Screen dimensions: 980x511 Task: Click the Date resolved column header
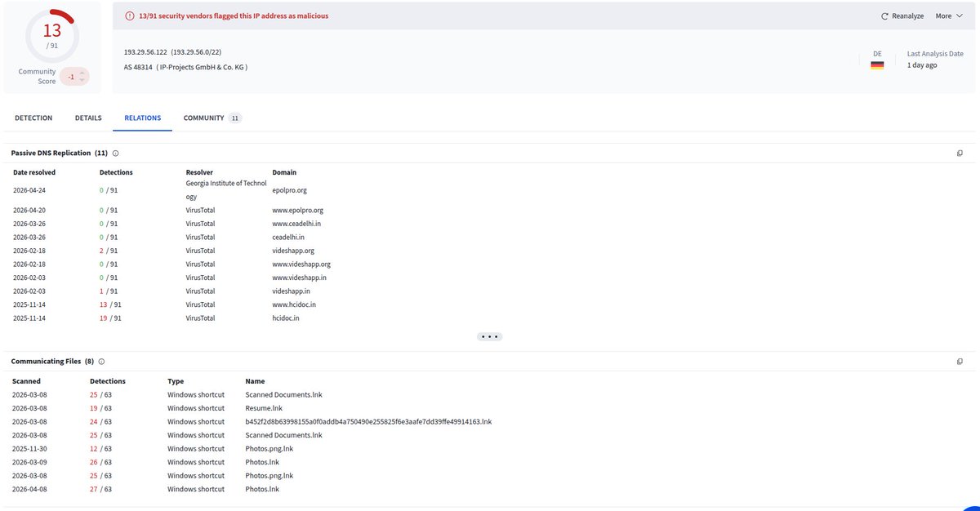pos(34,172)
